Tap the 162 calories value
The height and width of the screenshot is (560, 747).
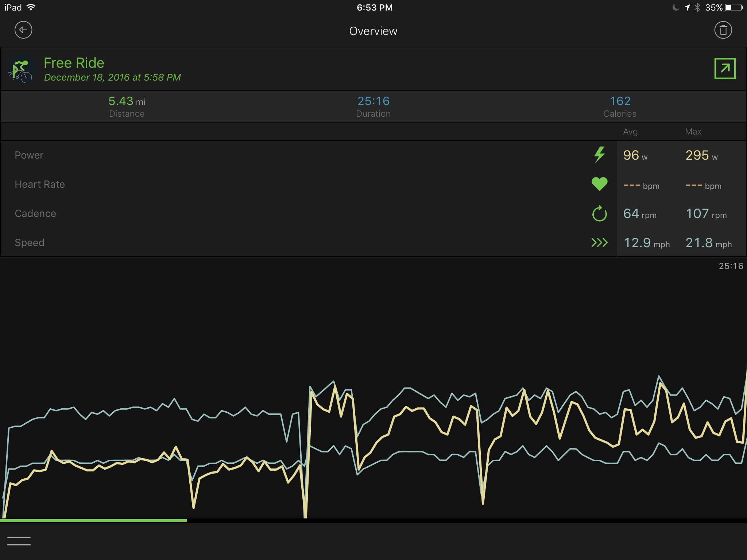(x=620, y=101)
